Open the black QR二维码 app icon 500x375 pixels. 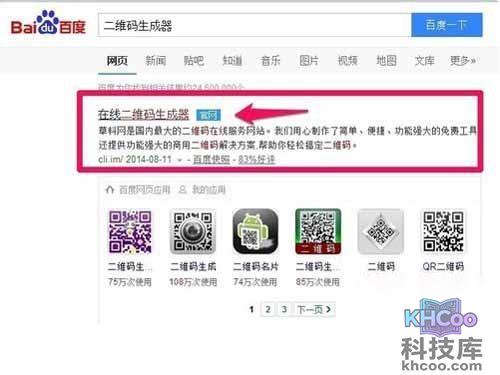[443, 232]
